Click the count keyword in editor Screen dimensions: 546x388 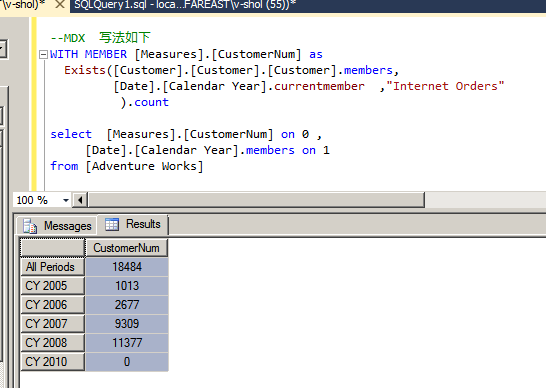tap(151, 102)
